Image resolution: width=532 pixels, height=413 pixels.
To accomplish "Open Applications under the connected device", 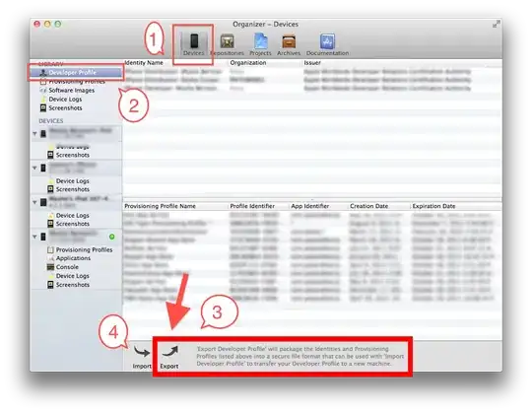I will coord(69,258).
